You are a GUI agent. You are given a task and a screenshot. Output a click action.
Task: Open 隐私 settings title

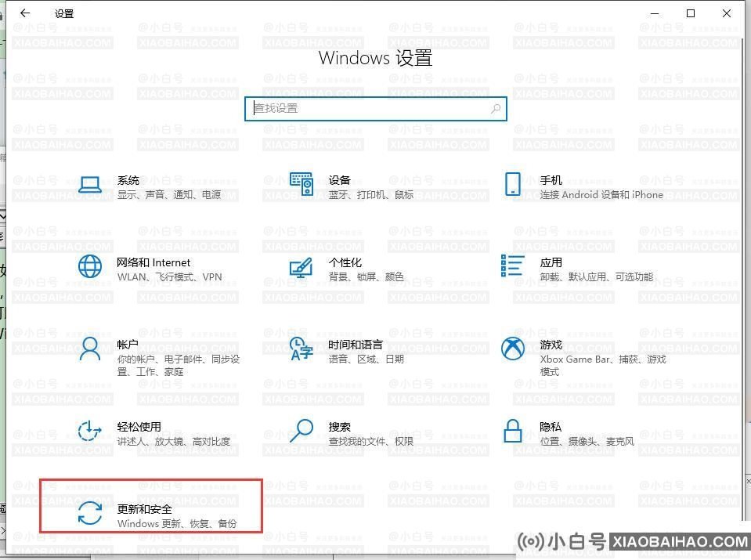pyautogui.click(x=551, y=426)
